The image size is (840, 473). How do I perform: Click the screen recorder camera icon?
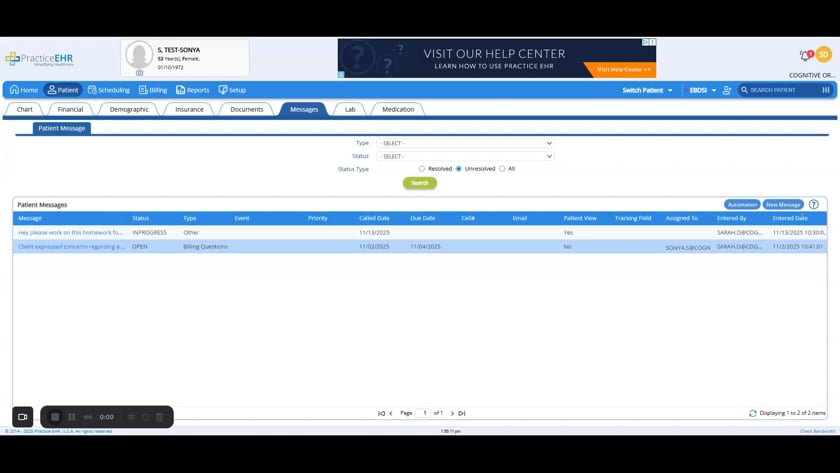point(22,417)
